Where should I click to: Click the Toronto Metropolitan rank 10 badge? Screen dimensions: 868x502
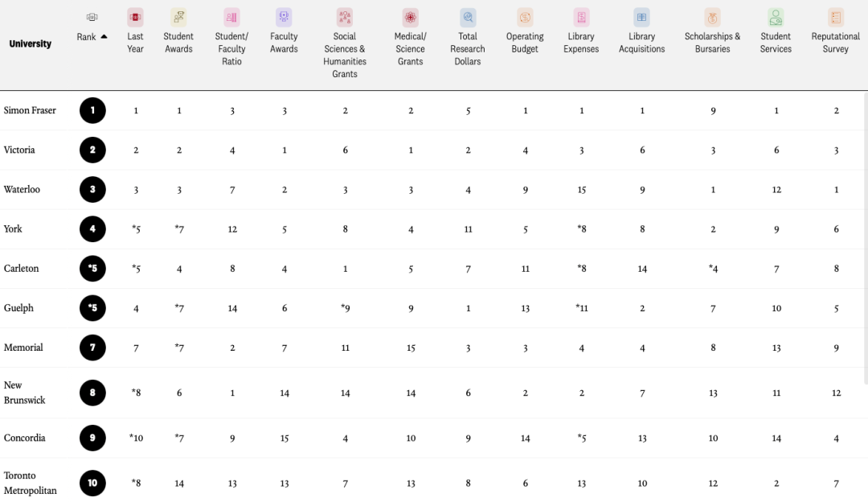[x=92, y=483]
